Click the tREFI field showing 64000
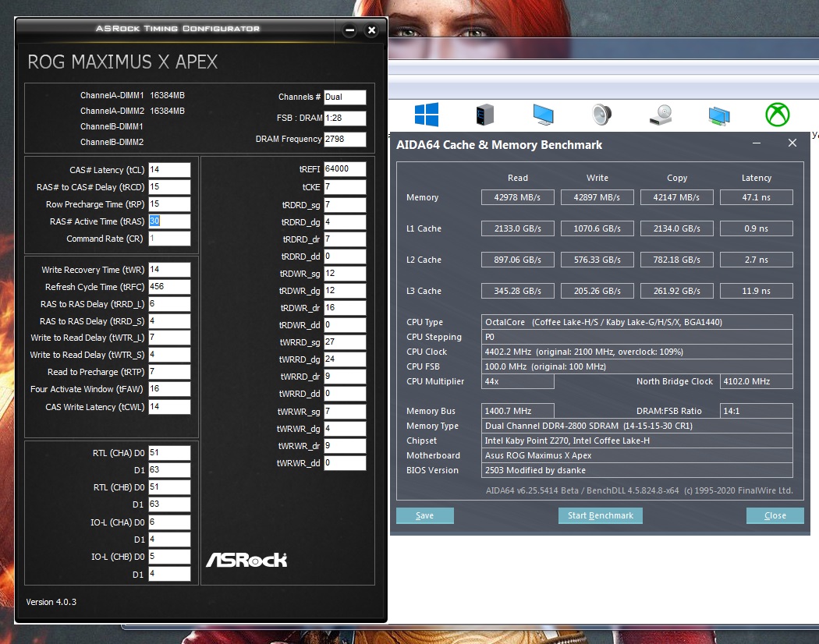 pos(345,169)
